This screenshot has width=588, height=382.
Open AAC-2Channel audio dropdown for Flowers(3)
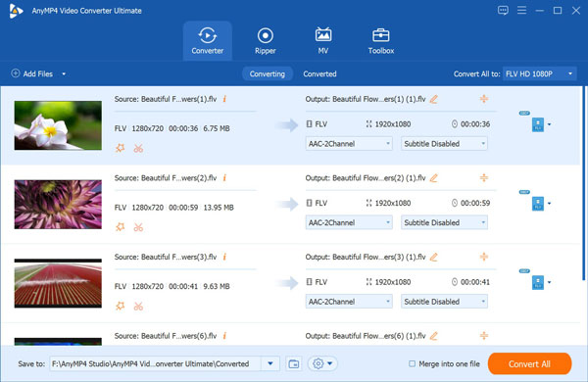coord(349,302)
